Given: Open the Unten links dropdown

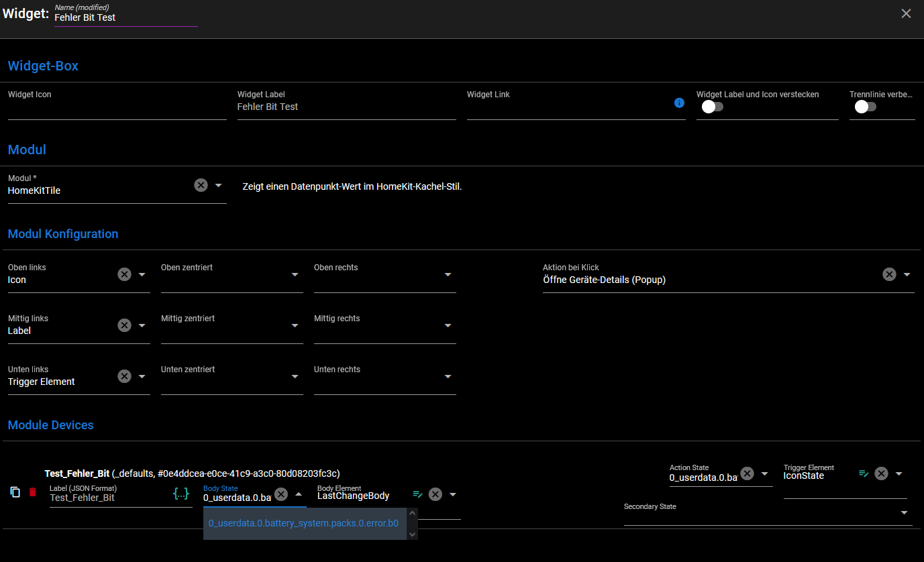Looking at the screenshot, I should [142, 376].
